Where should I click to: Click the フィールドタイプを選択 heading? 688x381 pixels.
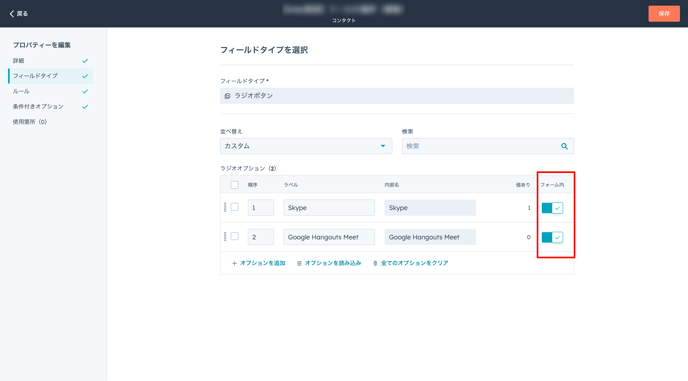click(264, 50)
